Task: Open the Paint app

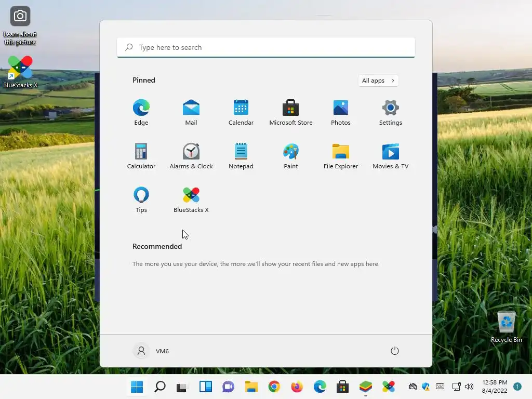Action: coord(291,156)
